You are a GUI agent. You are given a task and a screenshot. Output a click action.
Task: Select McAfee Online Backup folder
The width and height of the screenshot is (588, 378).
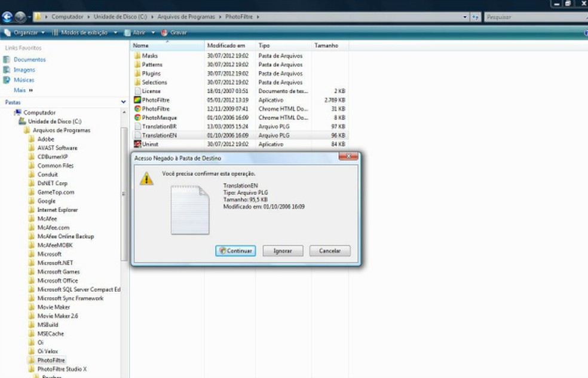coord(66,236)
